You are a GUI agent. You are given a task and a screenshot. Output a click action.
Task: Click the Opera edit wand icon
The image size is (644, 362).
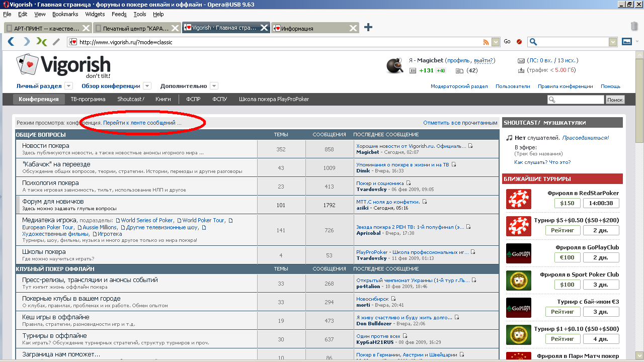coord(56,42)
